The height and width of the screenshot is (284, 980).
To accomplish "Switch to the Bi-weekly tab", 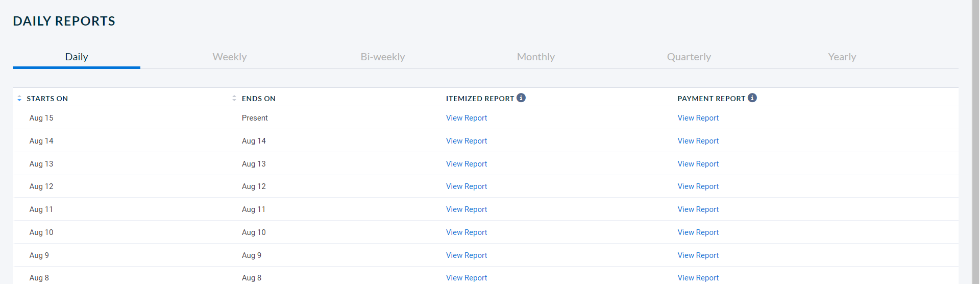I will 383,57.
